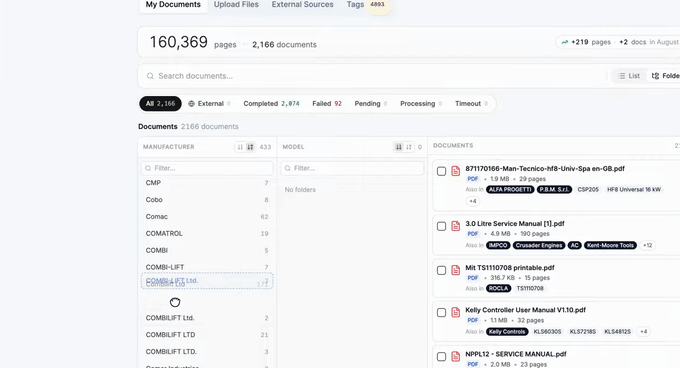Open the CMP manufacturer folder
This screenshot has width=680, height=368.
coord(207,183)
